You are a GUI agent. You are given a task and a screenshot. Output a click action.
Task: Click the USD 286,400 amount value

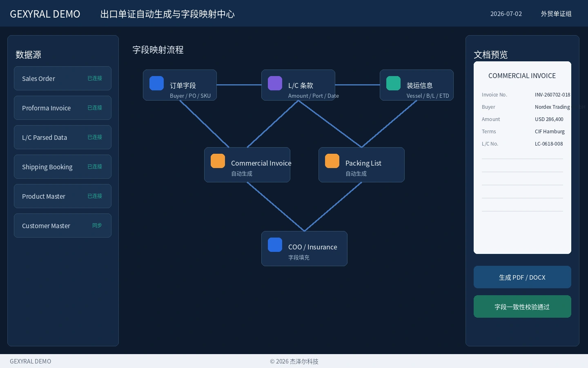(x=549, y=119)
